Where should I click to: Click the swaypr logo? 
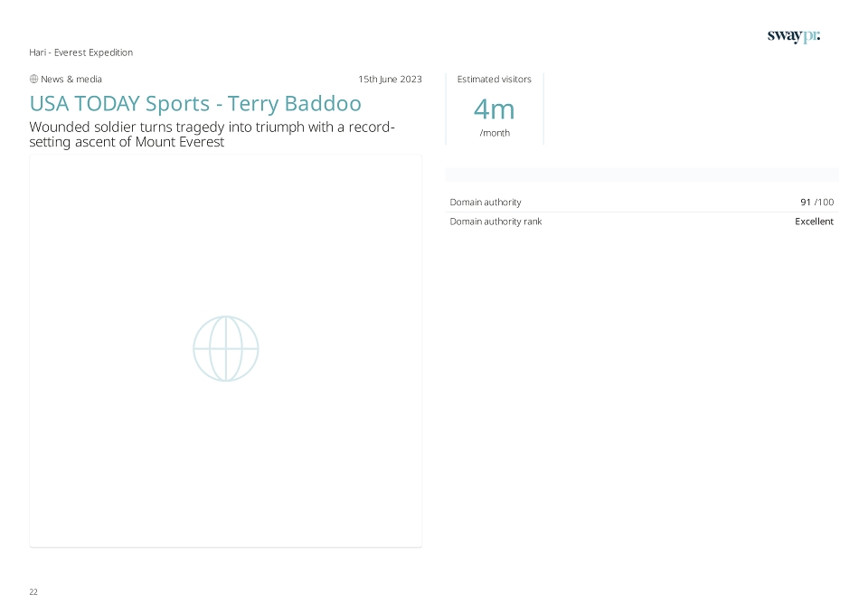[793, 36]
